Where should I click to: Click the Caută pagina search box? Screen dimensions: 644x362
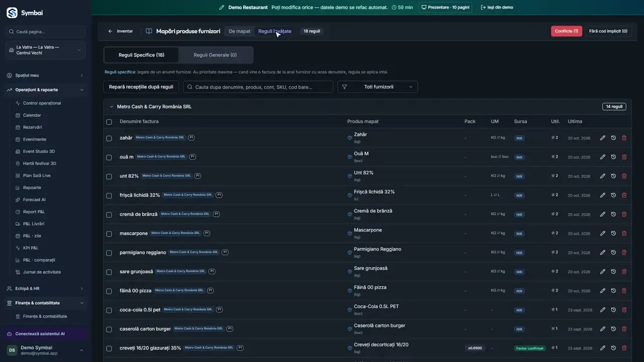click(45, 32)
